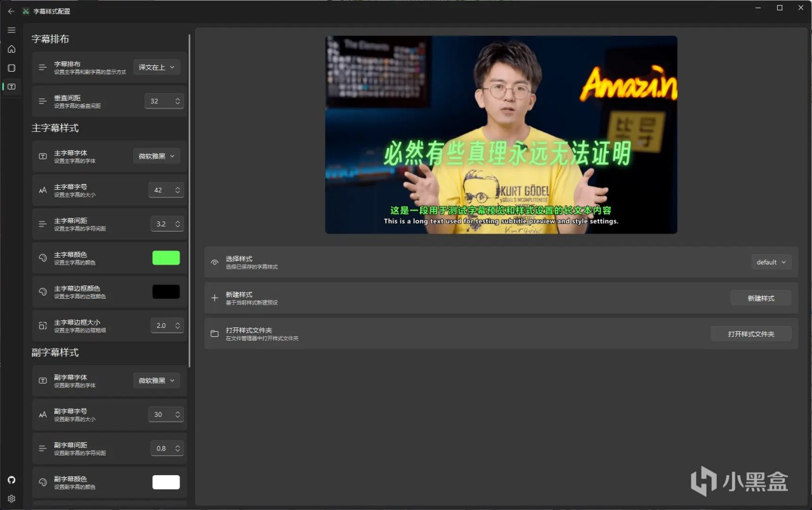Viewport: 812px width, 510px height.
Task: Adjust the 主字幕边框大小 stepper arrows
Action: (178, 325)
